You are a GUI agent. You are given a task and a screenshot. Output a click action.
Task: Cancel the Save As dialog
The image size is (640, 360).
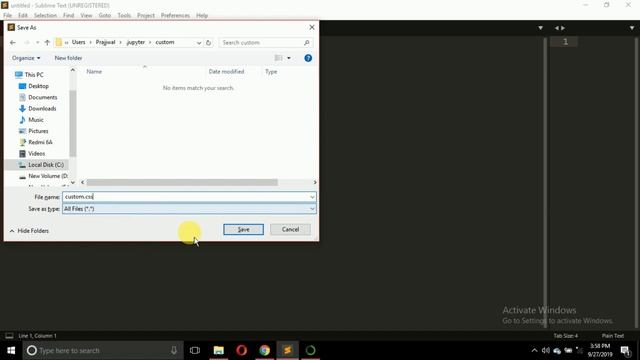[290, 229]
